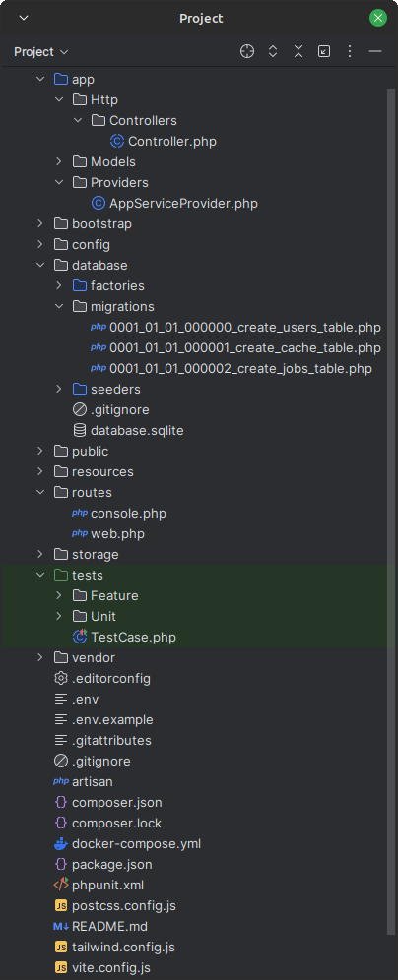Open the Project view dropdown
Screen dimensions: 398x980
coord(41,52)
